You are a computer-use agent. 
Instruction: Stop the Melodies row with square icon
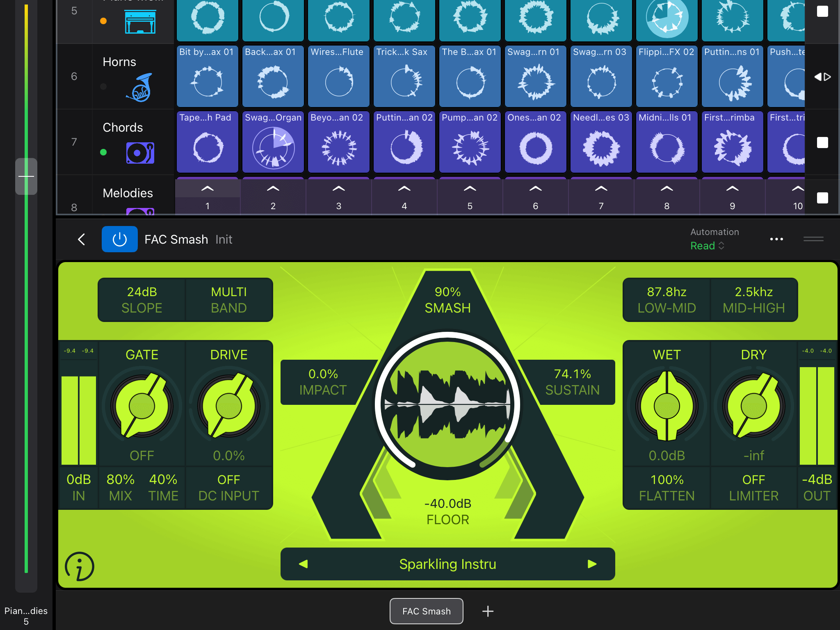click(x=822, y=198)
